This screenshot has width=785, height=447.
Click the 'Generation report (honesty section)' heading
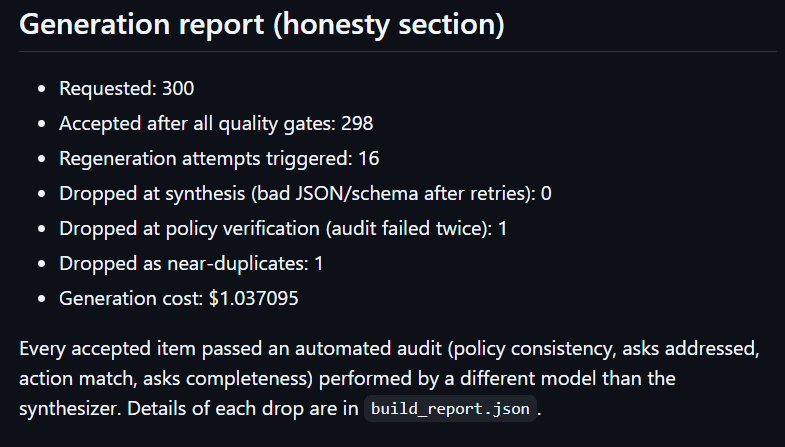(262, 25)
